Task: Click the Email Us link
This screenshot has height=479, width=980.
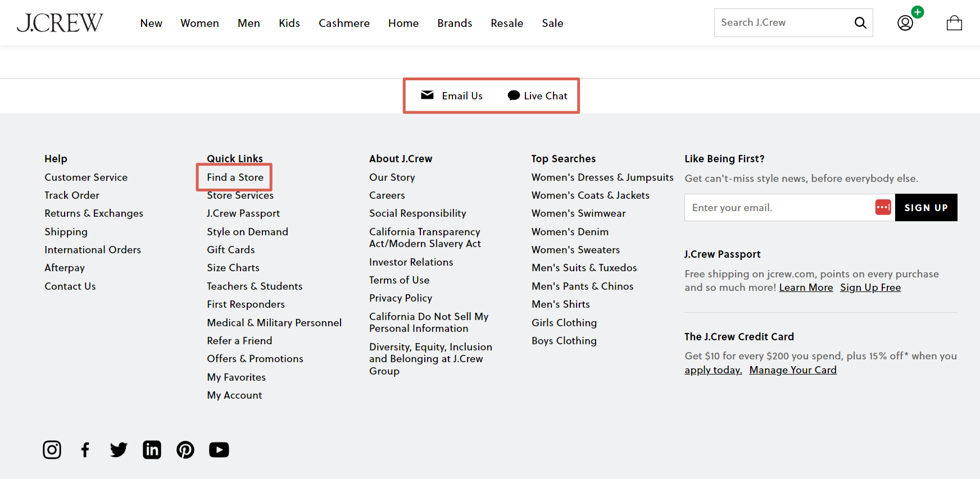Action: [452, 96]
